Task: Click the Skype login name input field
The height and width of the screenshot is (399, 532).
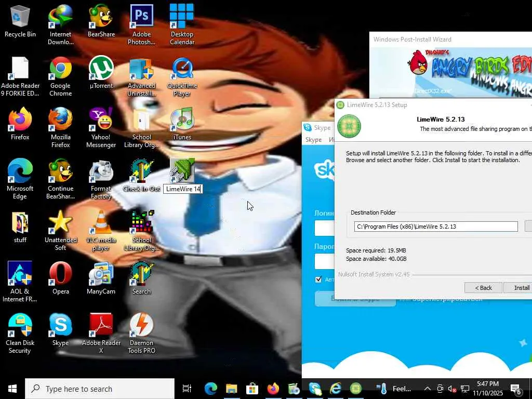Action: point(325,228)
